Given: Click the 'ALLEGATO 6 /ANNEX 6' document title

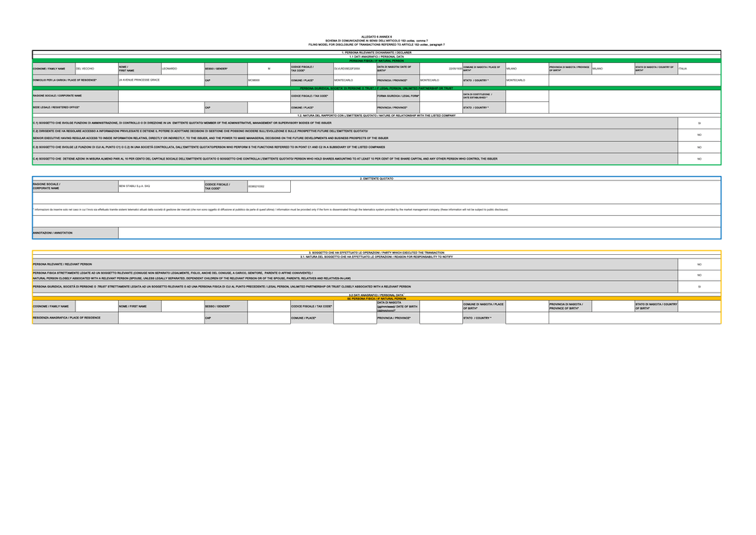Looking at the screenshot, I should tap(377, 37).
